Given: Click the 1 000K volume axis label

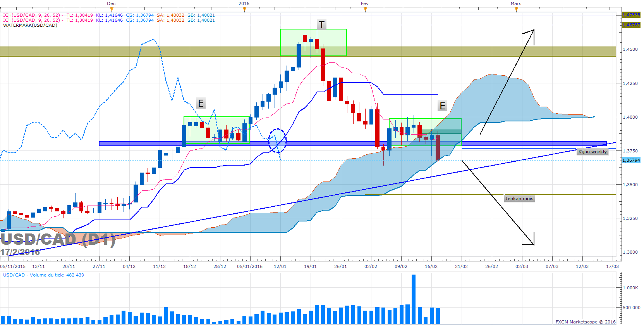Looking at the screenshot, I should [630, 288].
